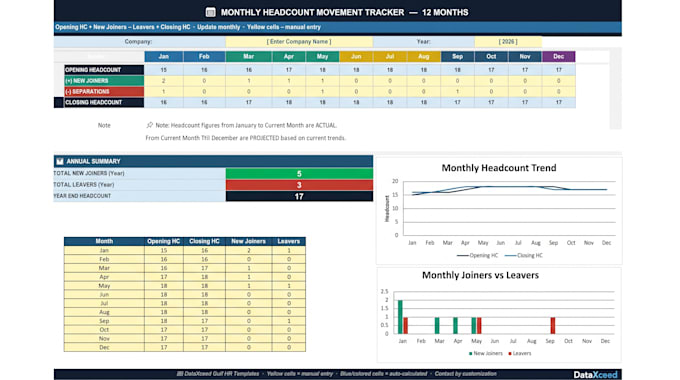
Task: Select the Feb column header
Action: tap(204, 56)
